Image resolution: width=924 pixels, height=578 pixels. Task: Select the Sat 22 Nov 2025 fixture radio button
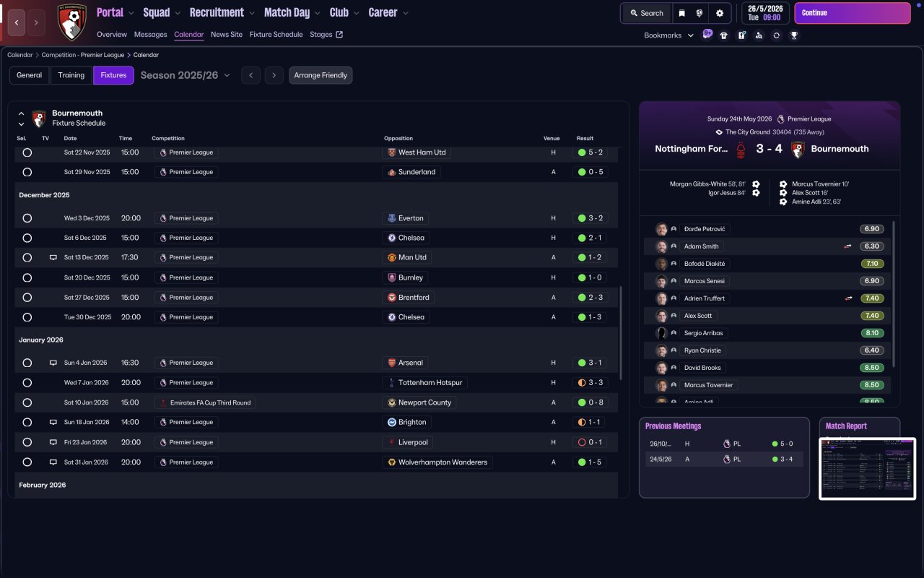tap(27, 152)
